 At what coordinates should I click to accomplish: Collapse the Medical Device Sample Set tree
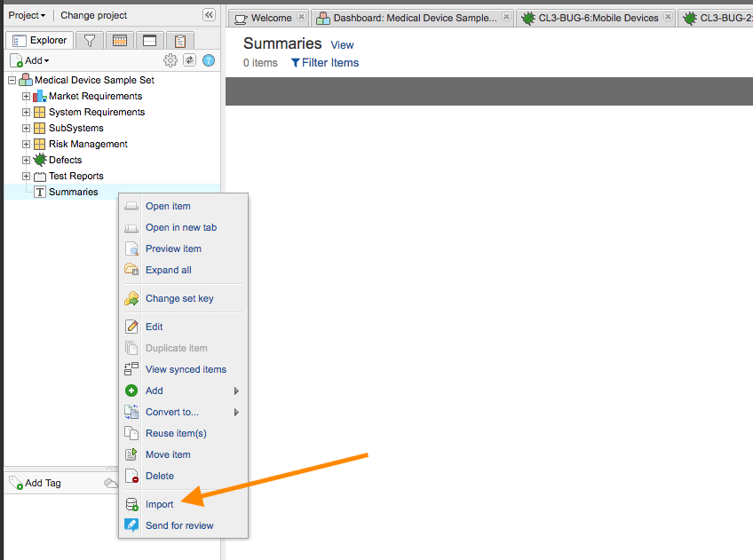[12, 80]
